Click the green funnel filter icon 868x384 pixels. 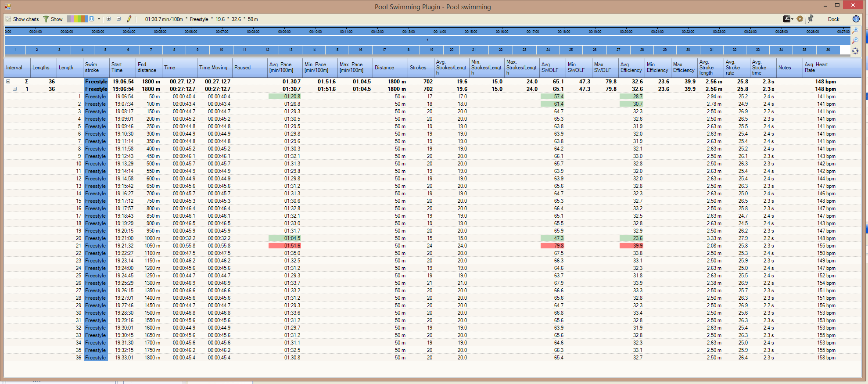click(46, 19)
